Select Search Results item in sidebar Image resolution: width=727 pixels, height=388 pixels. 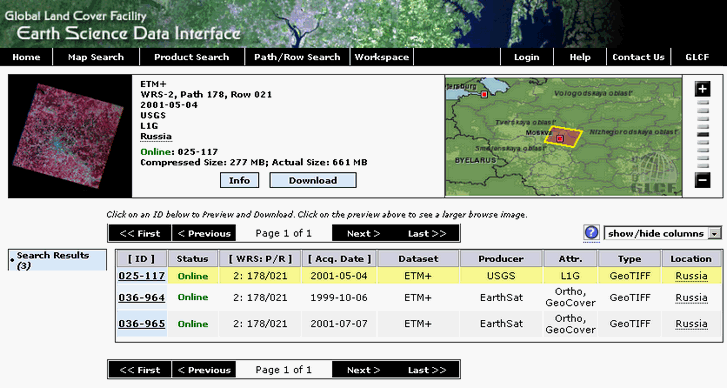point(57,260)
